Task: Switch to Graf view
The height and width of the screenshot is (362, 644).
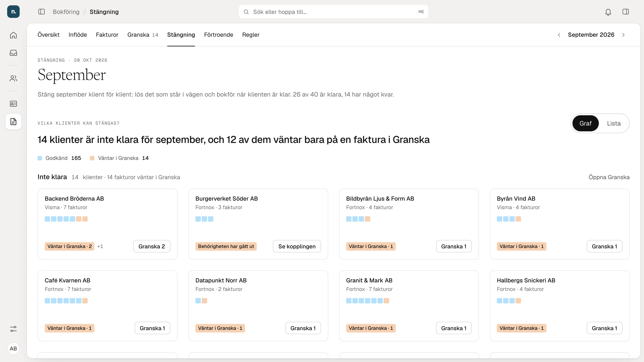Action: point(585,123)
